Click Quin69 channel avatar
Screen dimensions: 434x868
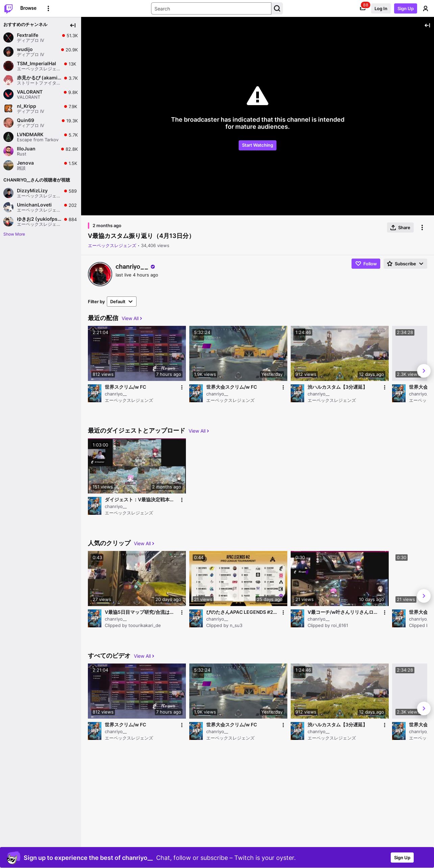pyautogui.click(x=8, y=123)
